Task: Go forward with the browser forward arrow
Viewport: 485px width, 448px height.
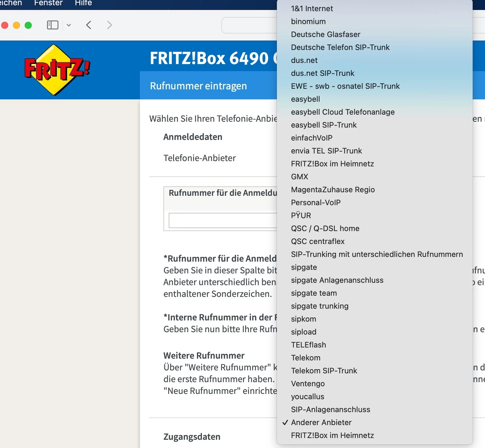Action: pyautogui.click(x=109, y=25)
